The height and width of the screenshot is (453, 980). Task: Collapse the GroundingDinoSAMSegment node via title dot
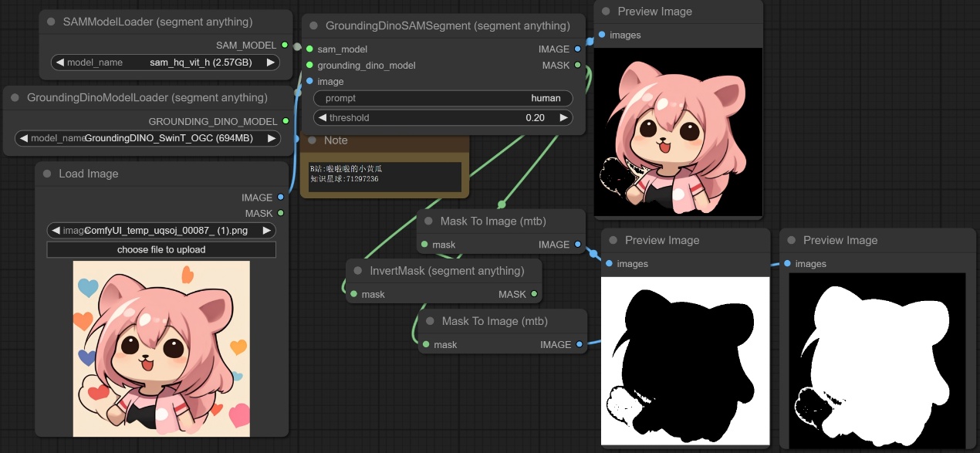pos(313,26)
